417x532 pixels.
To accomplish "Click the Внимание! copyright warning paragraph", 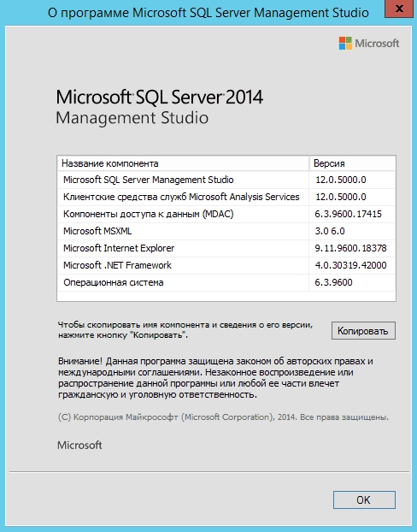I will pos(215,378).
